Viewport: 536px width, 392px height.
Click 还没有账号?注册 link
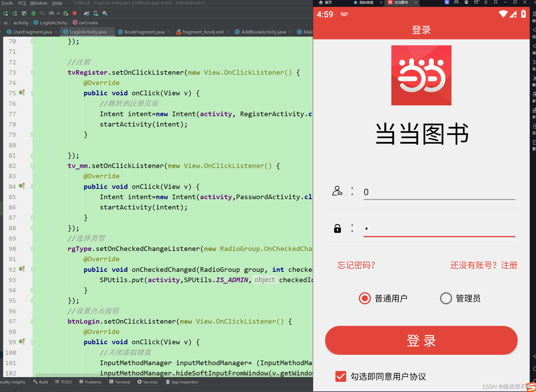point(484,265)
